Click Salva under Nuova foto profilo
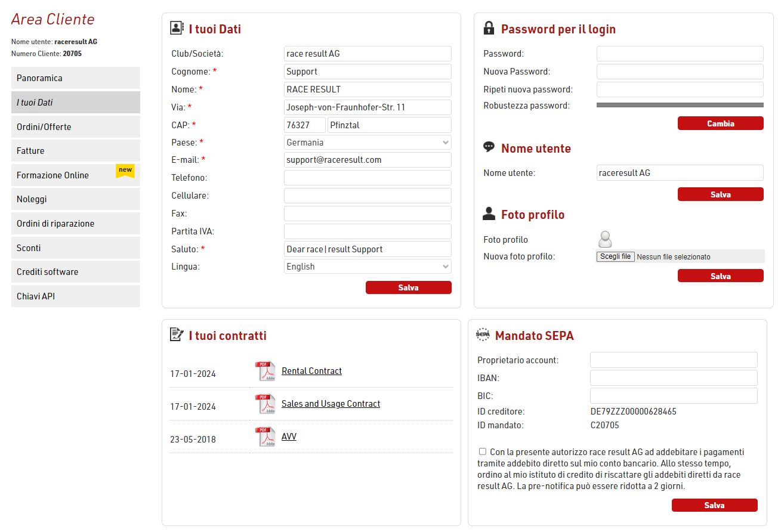This screenshot has width=778, height=532. (x=721, y=276)
